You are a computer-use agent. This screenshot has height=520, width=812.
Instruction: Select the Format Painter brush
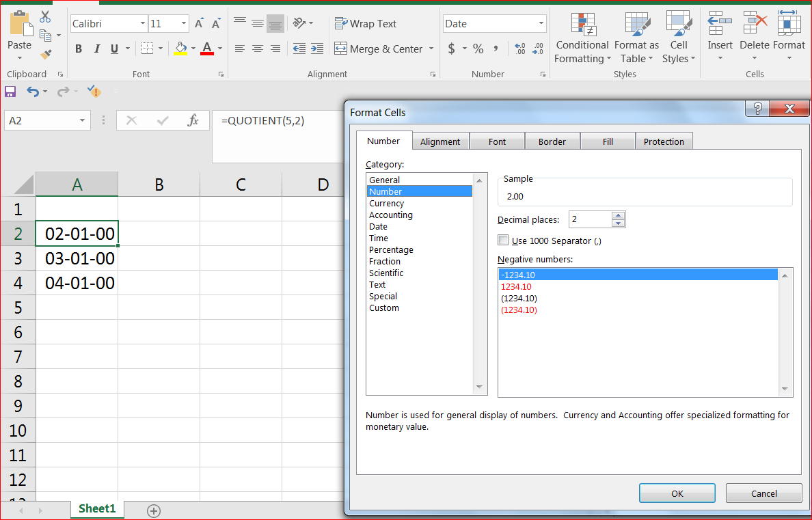tap(46, 55)
